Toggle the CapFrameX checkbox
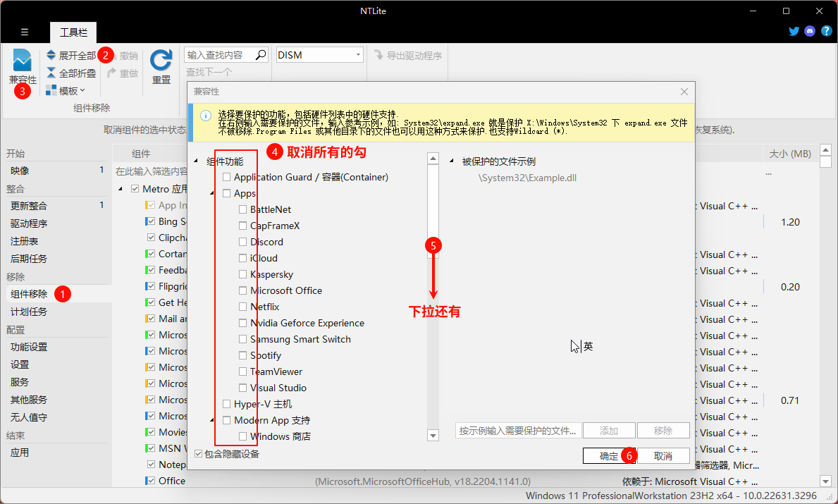This screenshot has width=838, height=504. [242, 226]
